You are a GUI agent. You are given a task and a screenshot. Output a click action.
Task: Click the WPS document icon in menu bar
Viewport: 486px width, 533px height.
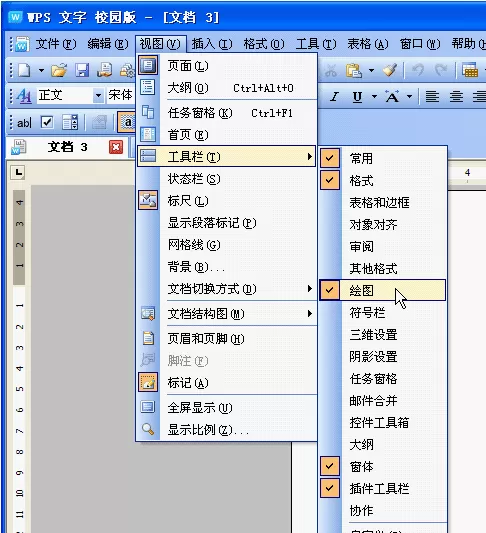[x=22, y=44]
